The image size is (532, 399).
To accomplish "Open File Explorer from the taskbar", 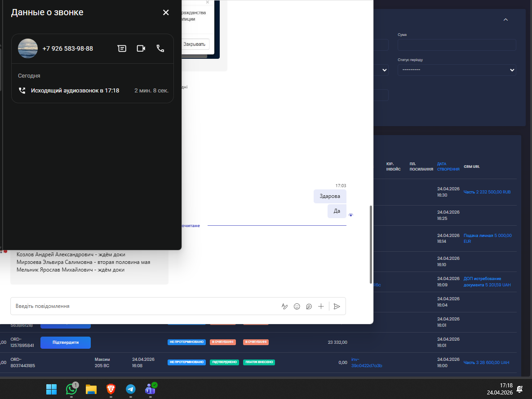I will click(91, 389).
